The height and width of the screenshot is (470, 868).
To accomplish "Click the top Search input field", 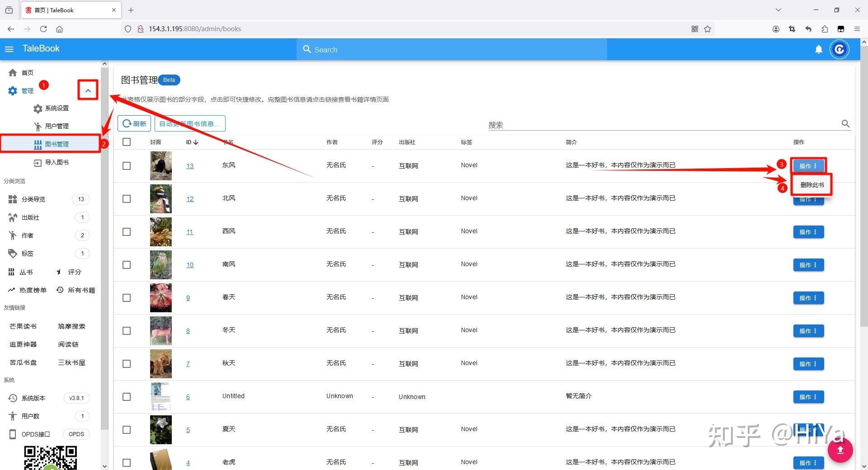I will coord(452,49).
